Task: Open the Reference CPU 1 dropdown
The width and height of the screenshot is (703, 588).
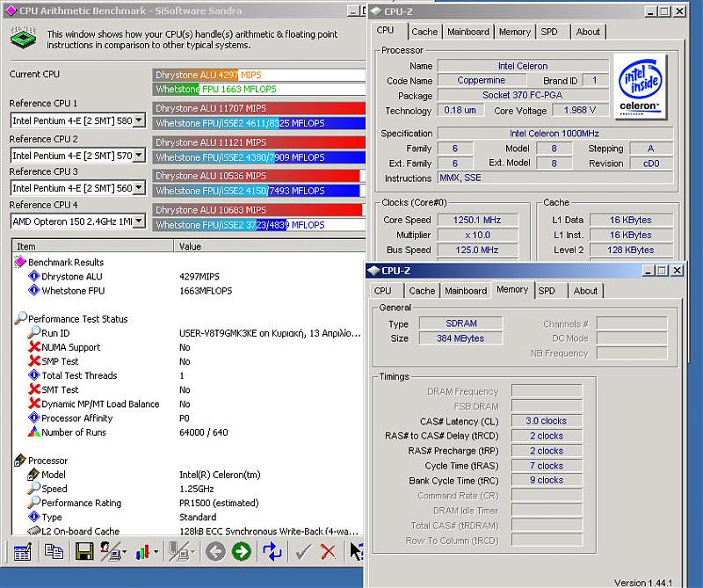Action: (140, 120)
